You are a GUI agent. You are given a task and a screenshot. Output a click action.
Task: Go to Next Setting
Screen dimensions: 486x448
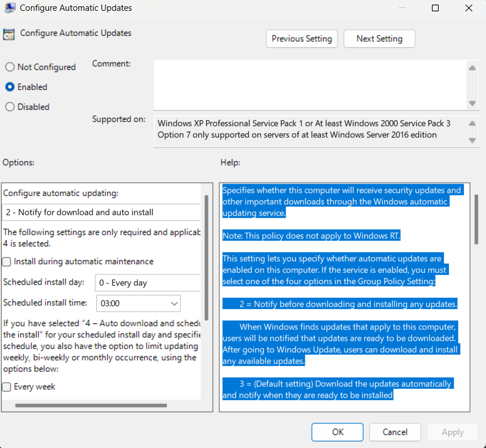pyautogui.click(x=379, y=39)
